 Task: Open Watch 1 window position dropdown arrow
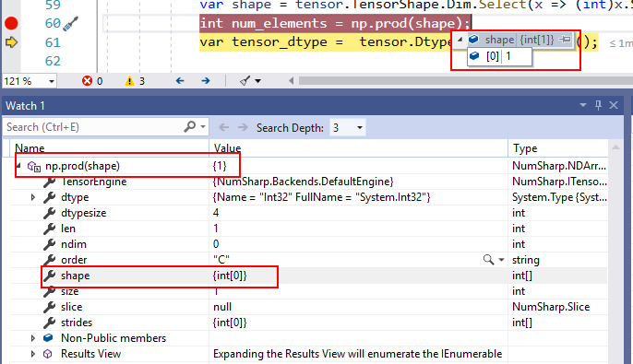click(x=583, y=105)
